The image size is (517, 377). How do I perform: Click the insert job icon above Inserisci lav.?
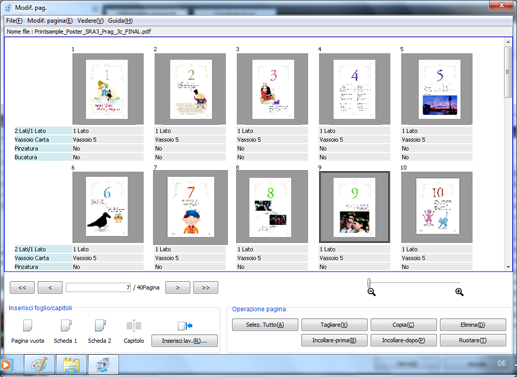pyautogui.click(x=185, y=326)
